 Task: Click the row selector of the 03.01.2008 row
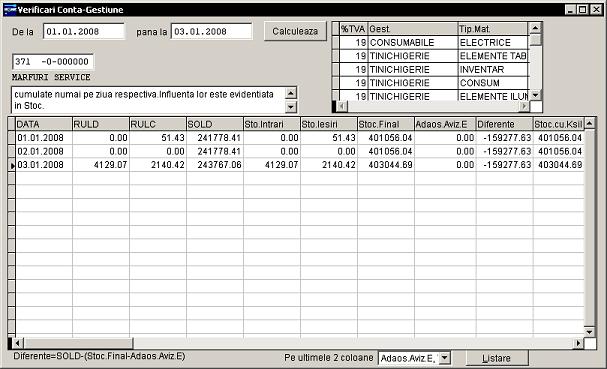[x=12, y=165]
